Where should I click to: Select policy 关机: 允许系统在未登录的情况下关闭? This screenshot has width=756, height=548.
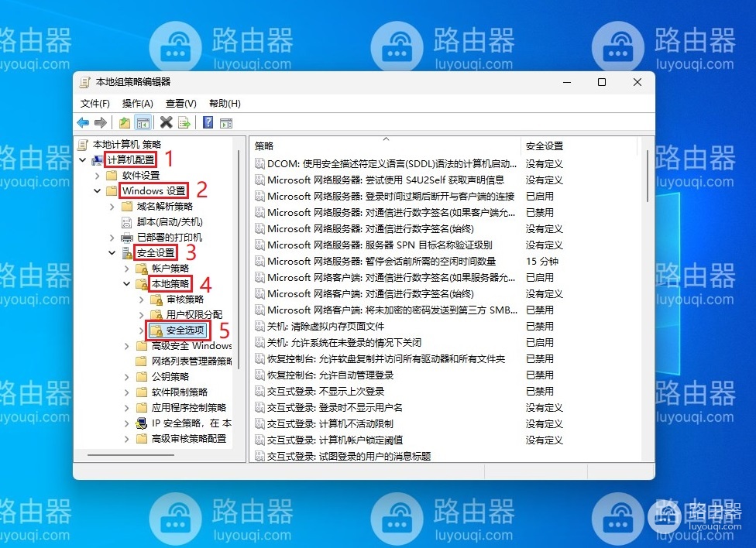[x=344, y=343]
